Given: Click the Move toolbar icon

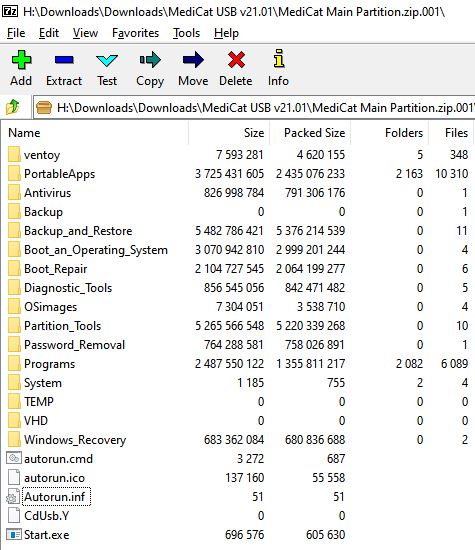Looking at the screenshot, I should (x=193, y=60).
